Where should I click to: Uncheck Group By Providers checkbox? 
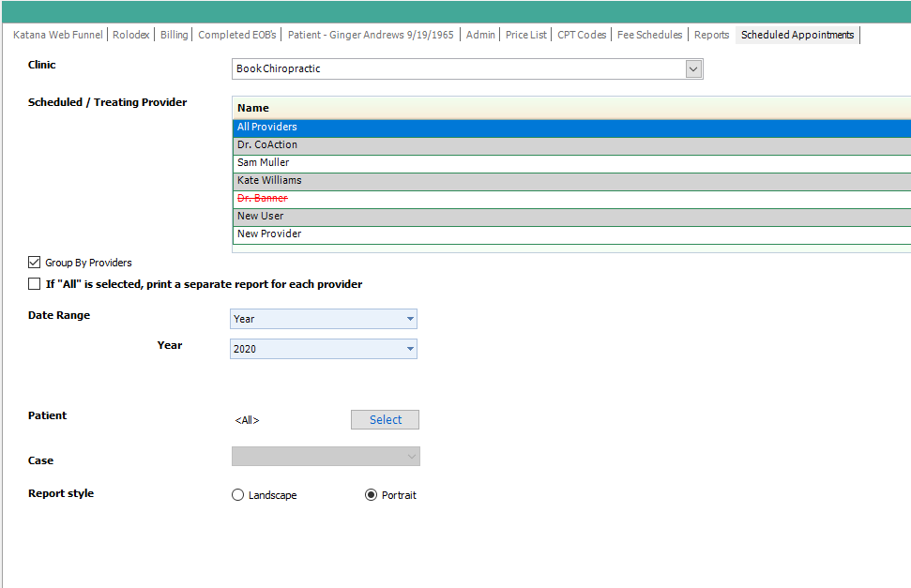coord(35,263)
